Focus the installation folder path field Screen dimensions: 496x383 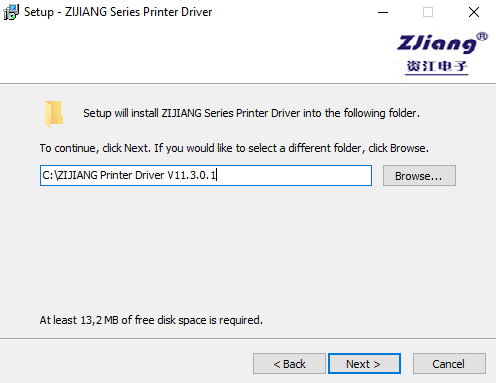206,175
